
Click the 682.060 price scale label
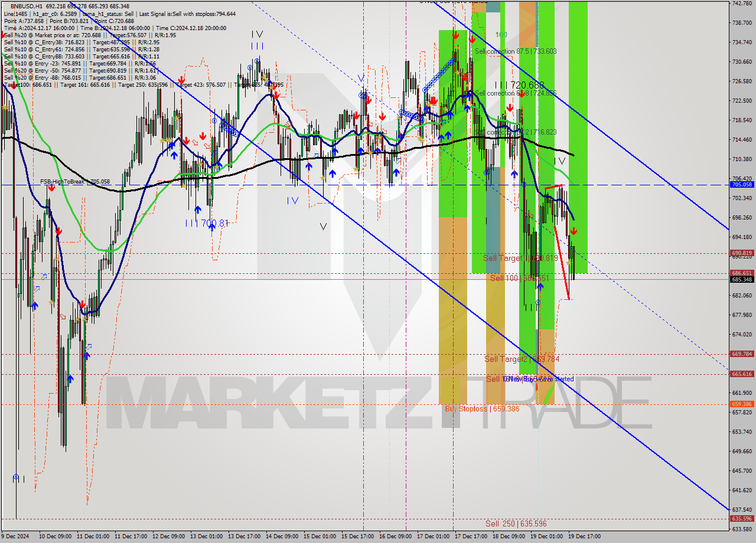(x=742, y=295)
